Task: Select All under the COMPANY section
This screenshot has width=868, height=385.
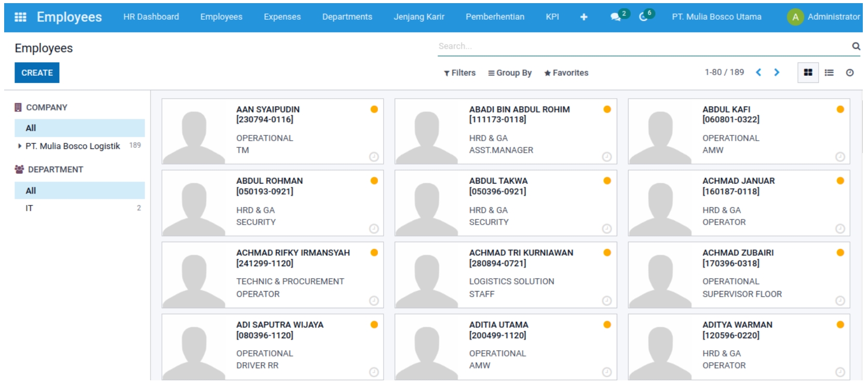Action: click(x=31, y=128)
